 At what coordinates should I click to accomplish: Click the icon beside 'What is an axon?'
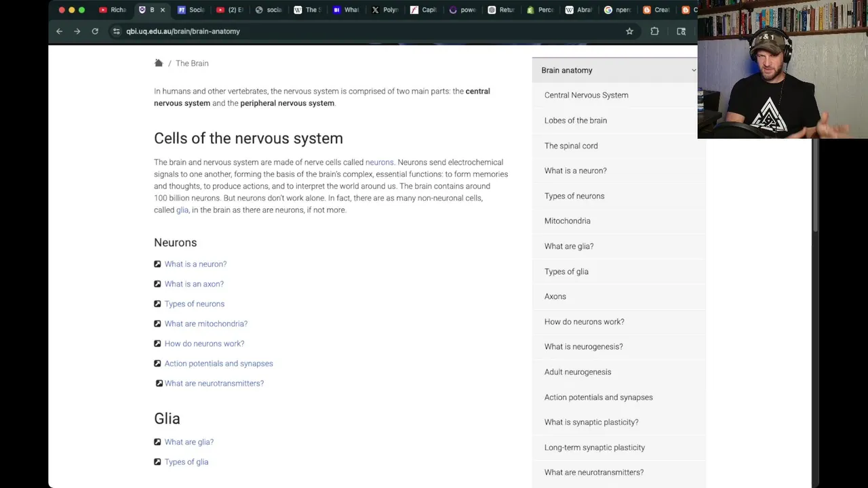coord(157,284)
